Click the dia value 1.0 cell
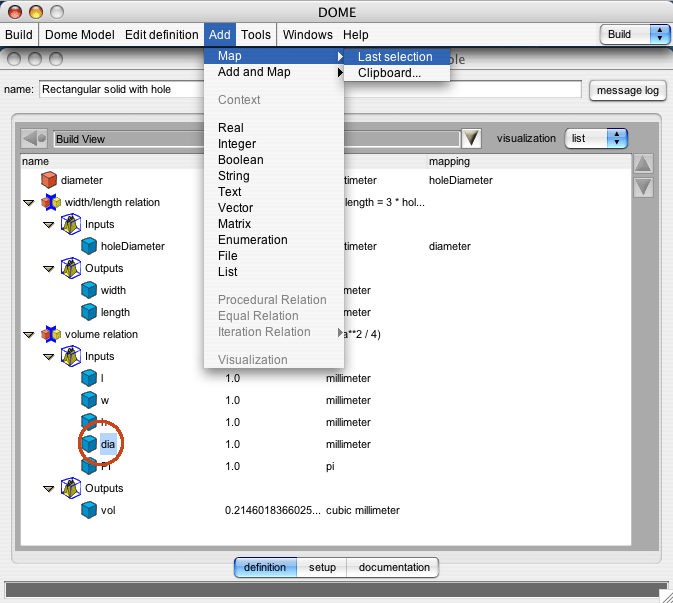 [233, 444]
